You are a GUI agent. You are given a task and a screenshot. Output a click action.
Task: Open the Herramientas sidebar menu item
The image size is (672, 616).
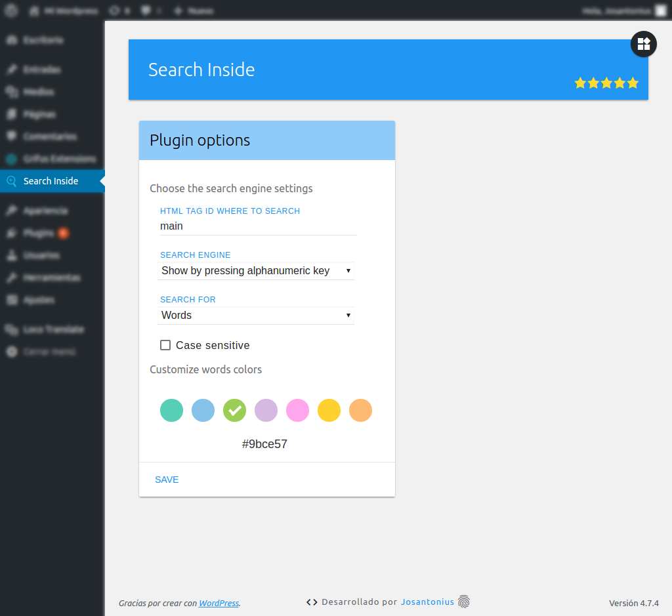[52, 277]
